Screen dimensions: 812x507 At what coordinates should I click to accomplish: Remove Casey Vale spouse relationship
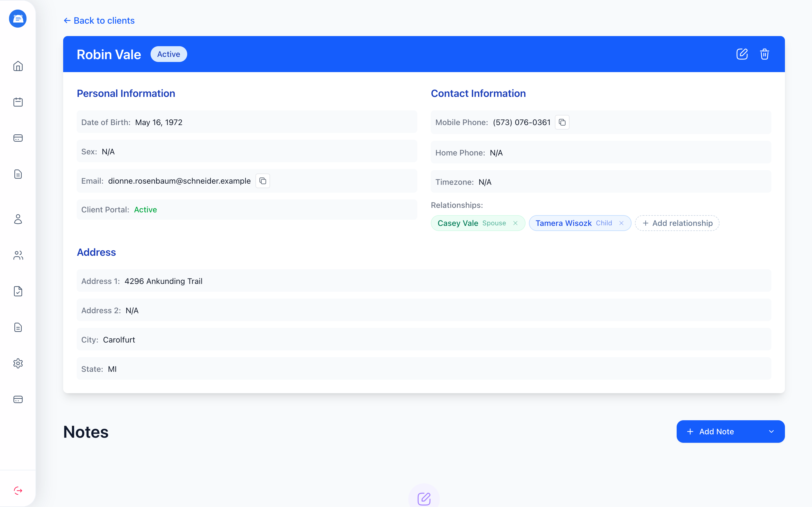[x=515, y=223]
